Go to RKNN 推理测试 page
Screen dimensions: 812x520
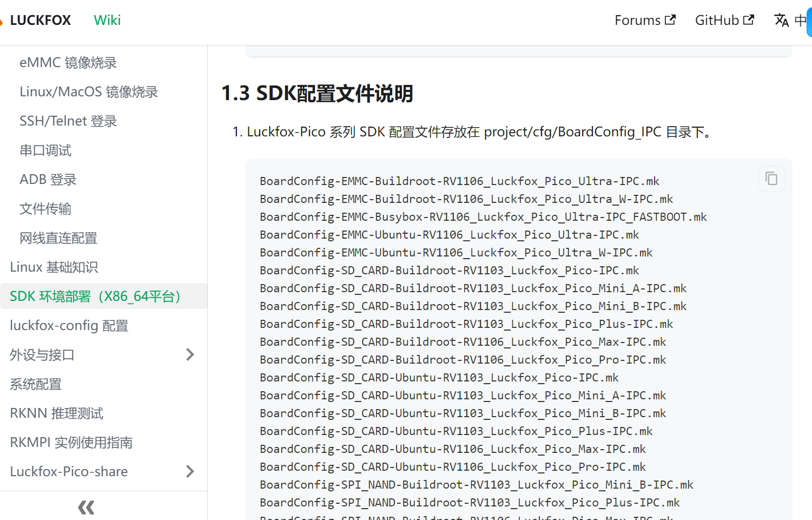pos(57,413)
